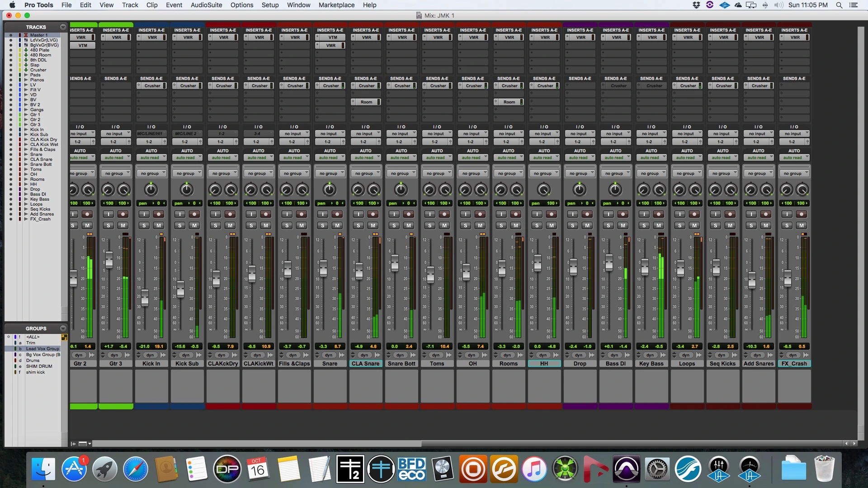The height and width of the screenshot is (488, 868).
Task: Click the HH track name button
Action: pos(544,364)
